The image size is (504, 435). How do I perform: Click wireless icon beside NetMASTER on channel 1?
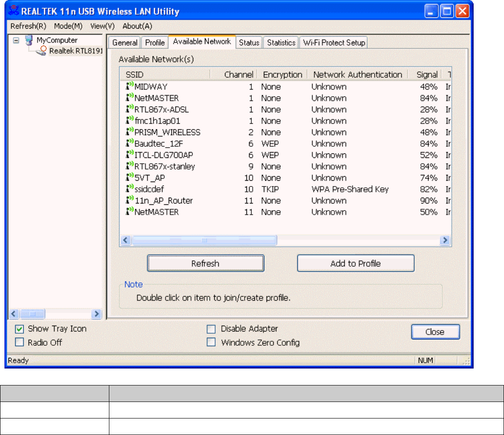[129, 97]
